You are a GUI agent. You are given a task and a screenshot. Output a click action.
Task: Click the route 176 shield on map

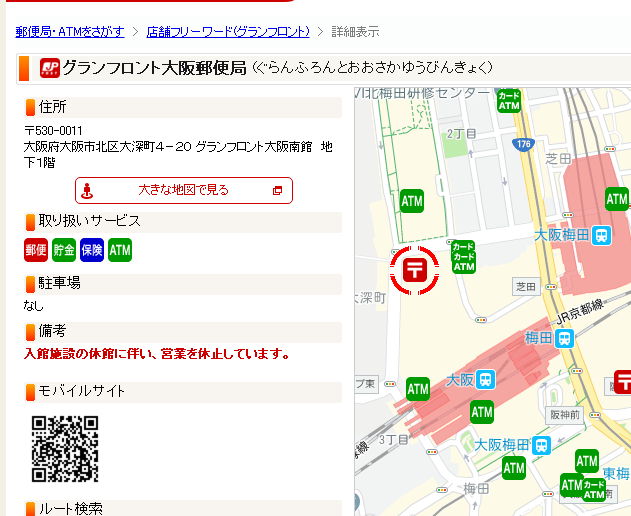point(524,144)
